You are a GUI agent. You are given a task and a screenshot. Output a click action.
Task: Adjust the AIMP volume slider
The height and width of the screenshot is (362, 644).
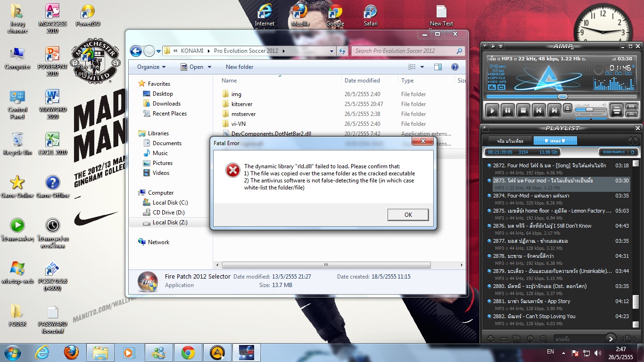pyautogui.click(x=591, y=109)
